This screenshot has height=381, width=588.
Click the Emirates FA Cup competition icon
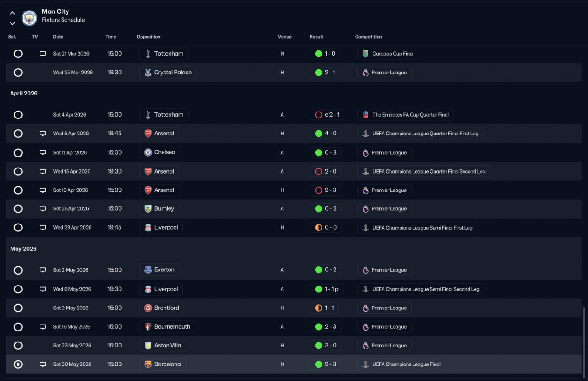click(366, 115)
